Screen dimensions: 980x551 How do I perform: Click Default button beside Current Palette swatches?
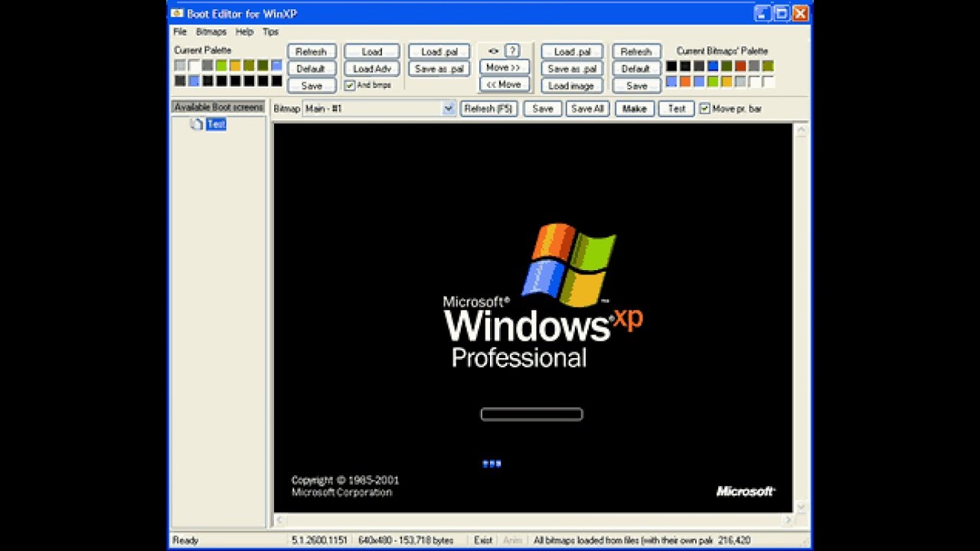[x=312, y=68]
